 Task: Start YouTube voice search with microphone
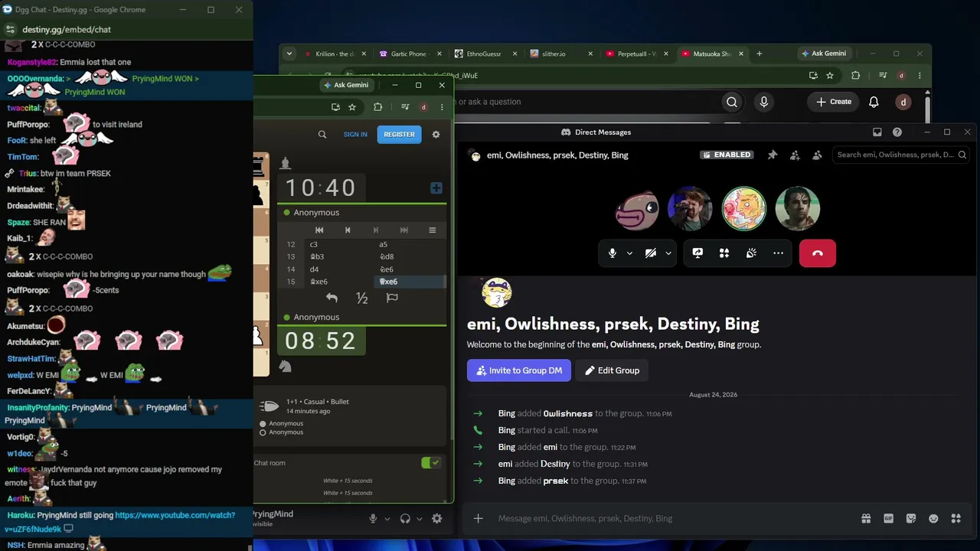point(764,102)
